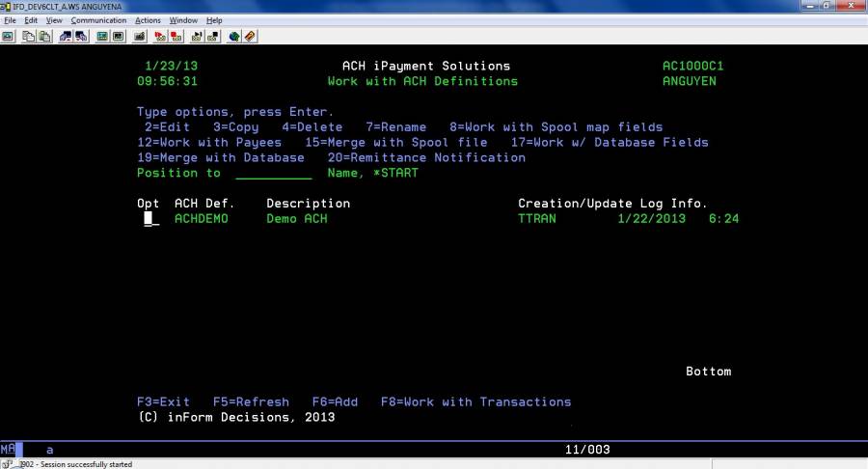Click the Opt field beside ACHDEMO
Viewport: 868px width, 469px height.
coord(151,219)
